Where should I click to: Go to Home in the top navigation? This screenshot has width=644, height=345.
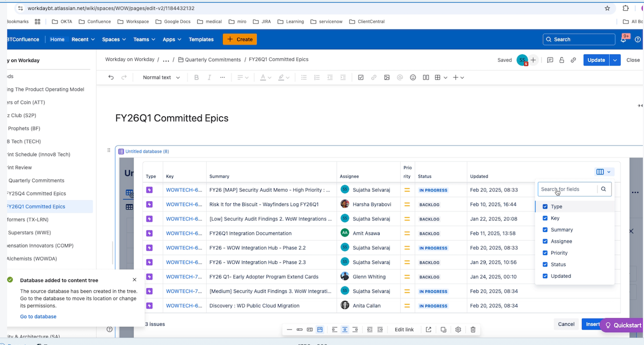tap(57, 39)
